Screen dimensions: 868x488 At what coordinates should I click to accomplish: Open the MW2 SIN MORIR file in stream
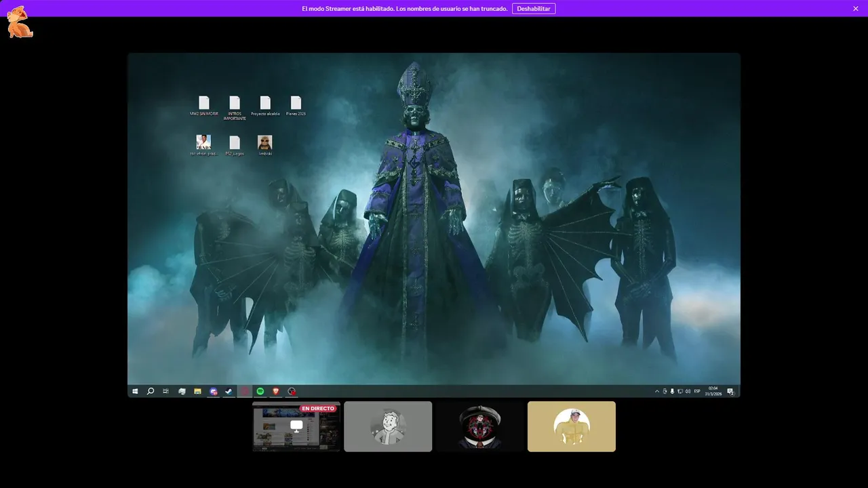(x=203, y=106)
